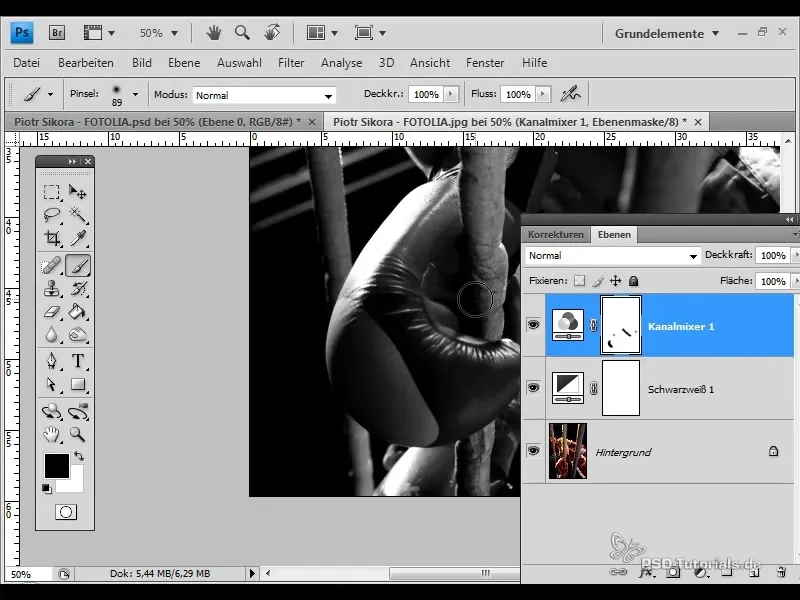Select the Eraser tool
The image size is (800, 600).
(51, 311)
